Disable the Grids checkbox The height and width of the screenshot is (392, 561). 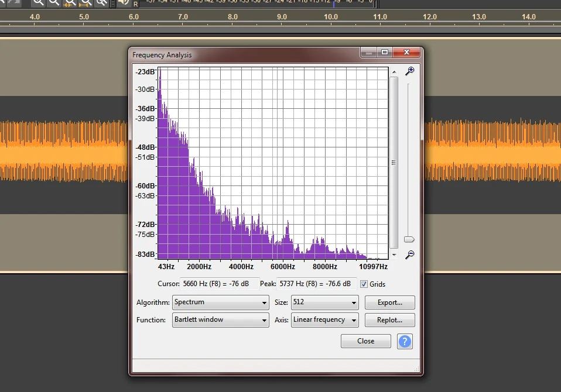click(x=364, y=284)
